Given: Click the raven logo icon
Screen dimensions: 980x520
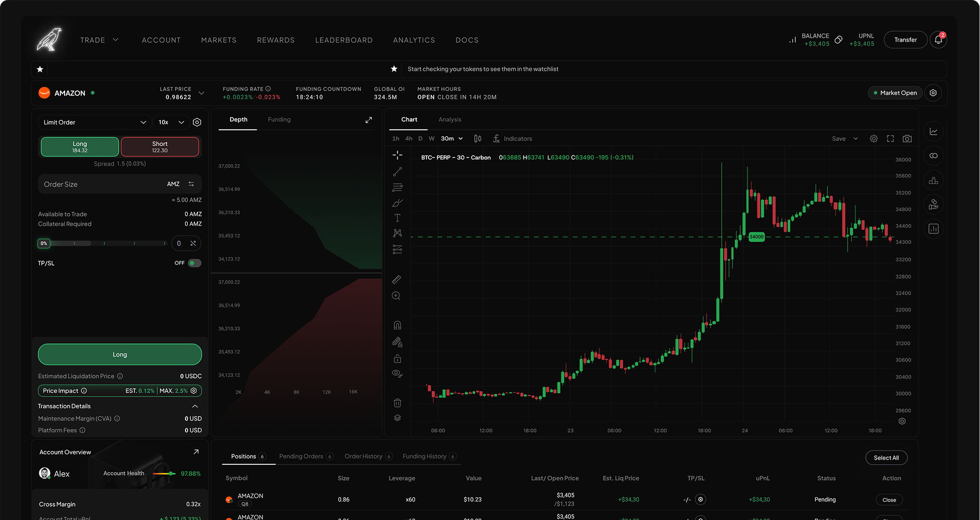Looking at the screenshot, I should [x=49, y=39].
